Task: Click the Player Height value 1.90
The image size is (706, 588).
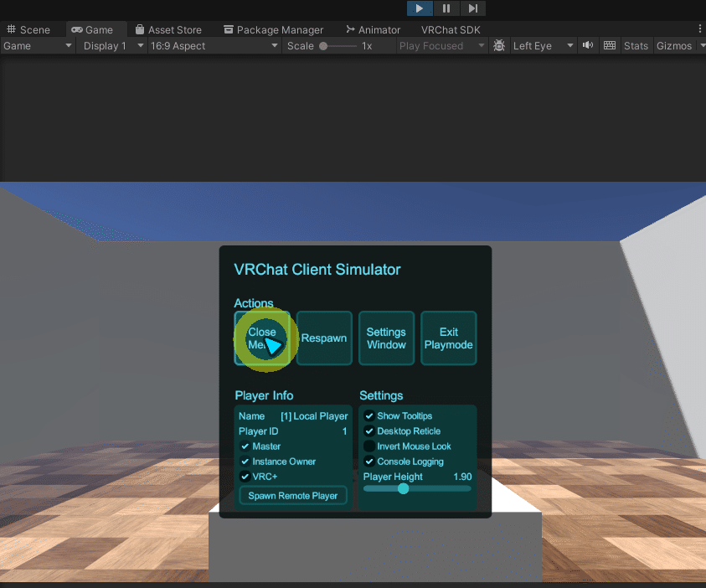Action: click(x=462, y=477)
